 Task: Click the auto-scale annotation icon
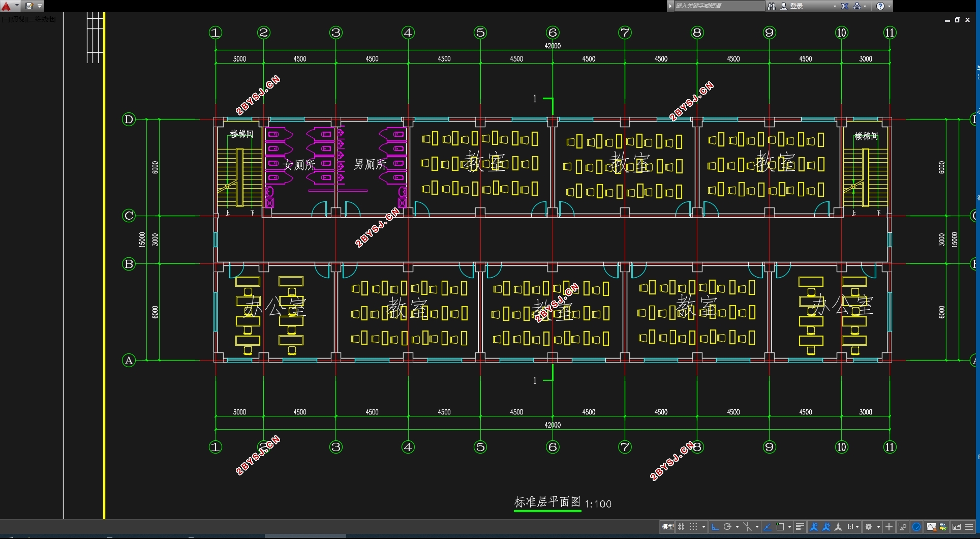pos(826,527)
